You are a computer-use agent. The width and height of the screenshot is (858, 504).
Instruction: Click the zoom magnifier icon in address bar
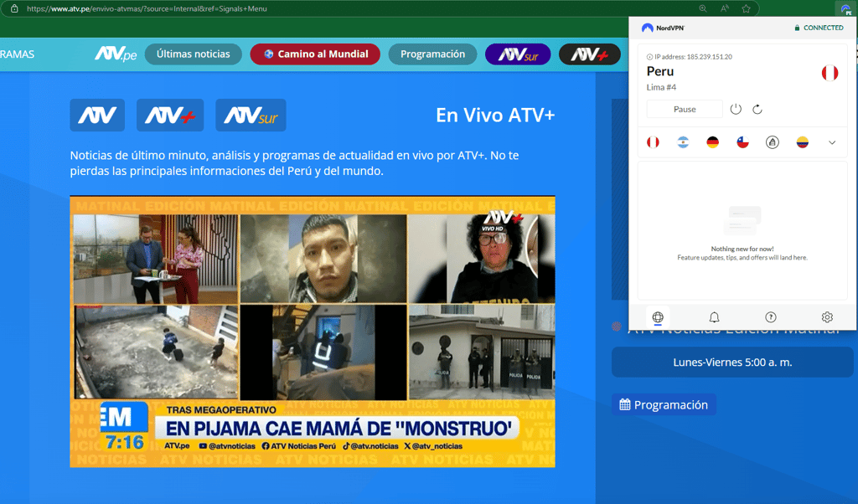703,8
